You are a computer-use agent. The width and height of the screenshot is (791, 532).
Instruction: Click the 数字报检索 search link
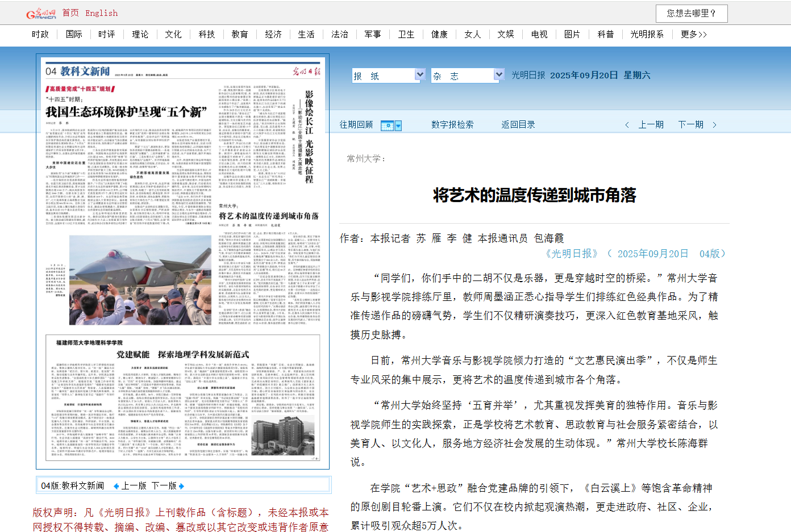pyautogui.click(x=452, y=125)
